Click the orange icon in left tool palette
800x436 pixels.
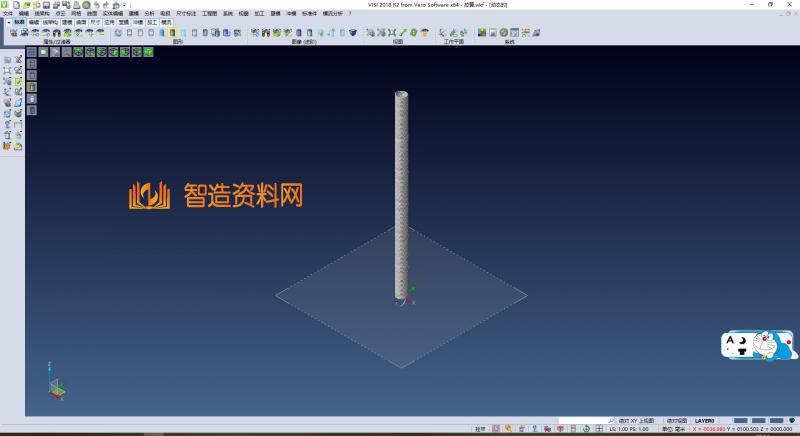(7, 146)
